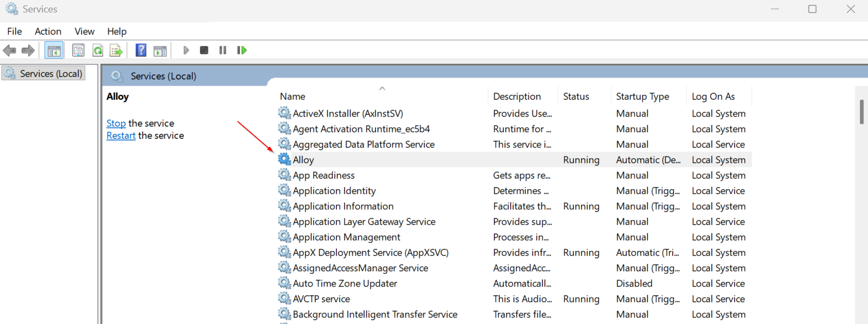
Task: Select the AssignedAccessManager Service row
Action: tap(514, 268)
